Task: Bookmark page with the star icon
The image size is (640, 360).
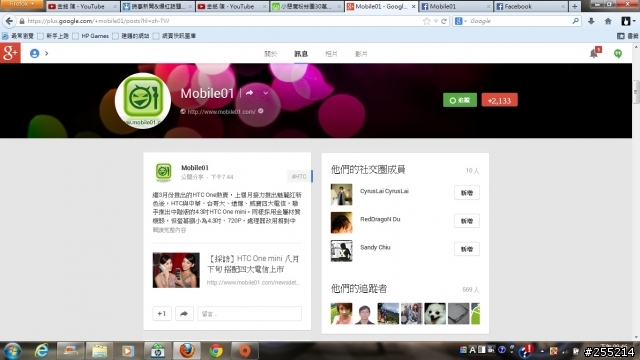Action: pyautogui.click(x=427, y=21)
